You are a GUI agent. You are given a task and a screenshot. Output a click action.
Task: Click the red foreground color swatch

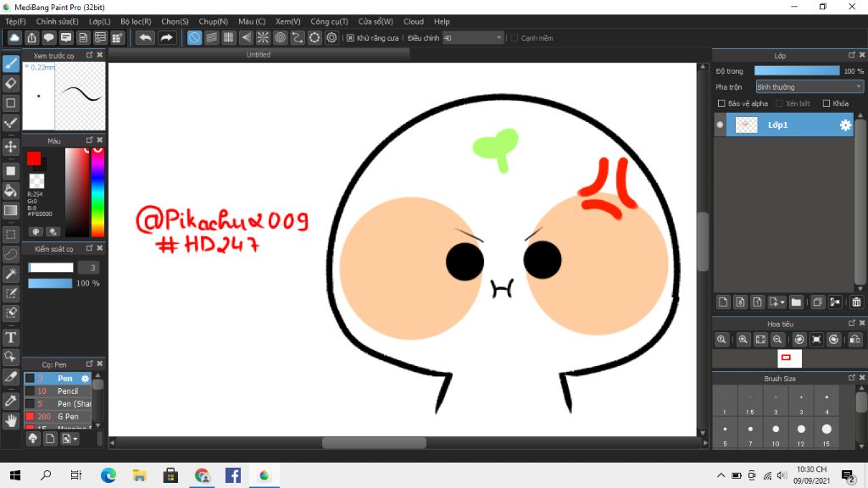tap(34, 158)
